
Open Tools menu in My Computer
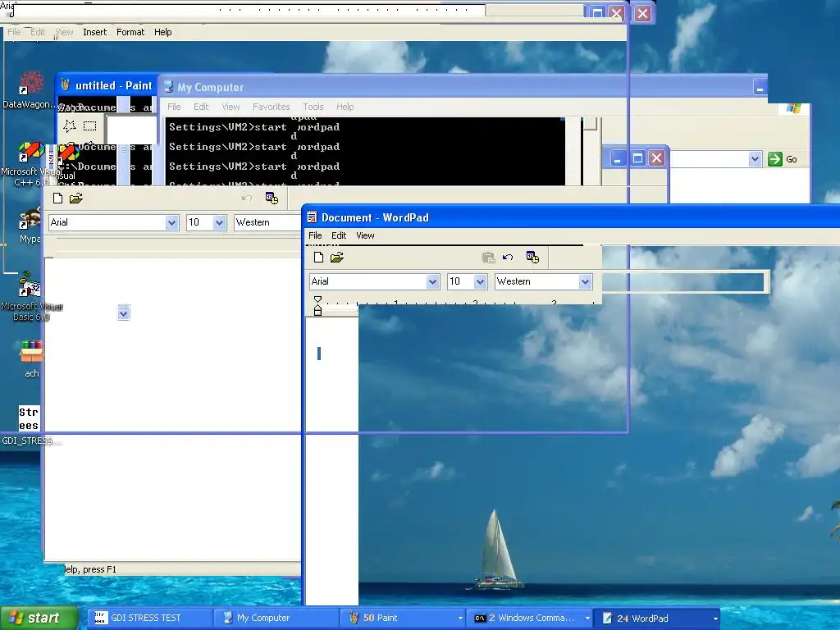tap(313, 107)
